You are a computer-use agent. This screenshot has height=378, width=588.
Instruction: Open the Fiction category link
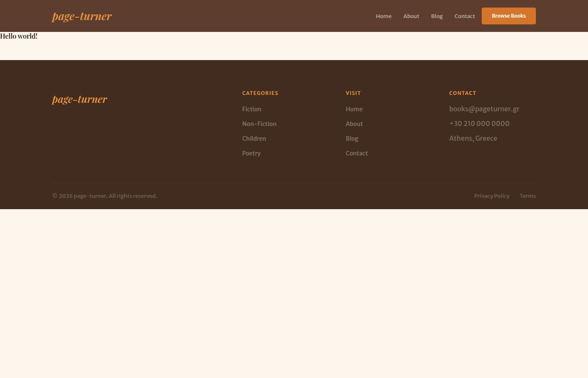(252, 109)
